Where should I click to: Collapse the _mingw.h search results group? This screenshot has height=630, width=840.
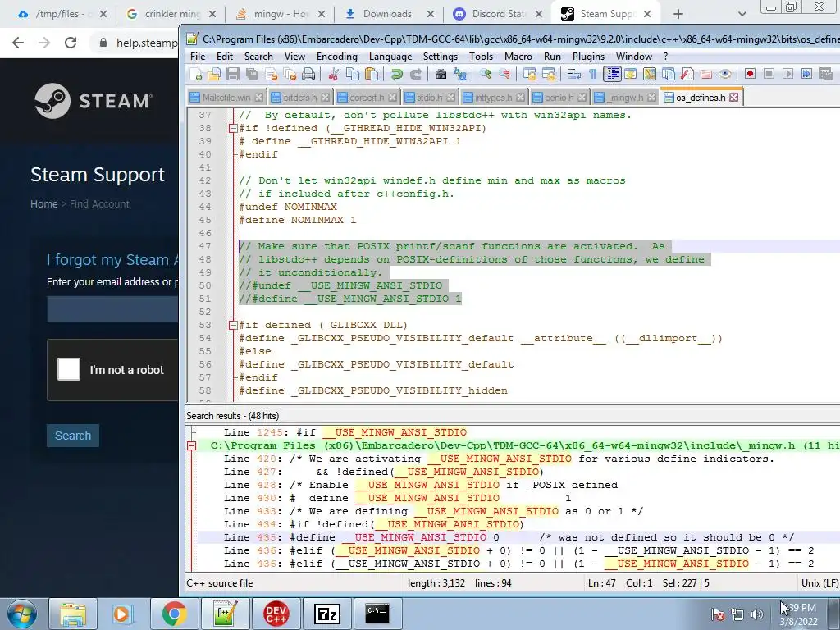tap(191, 445)
